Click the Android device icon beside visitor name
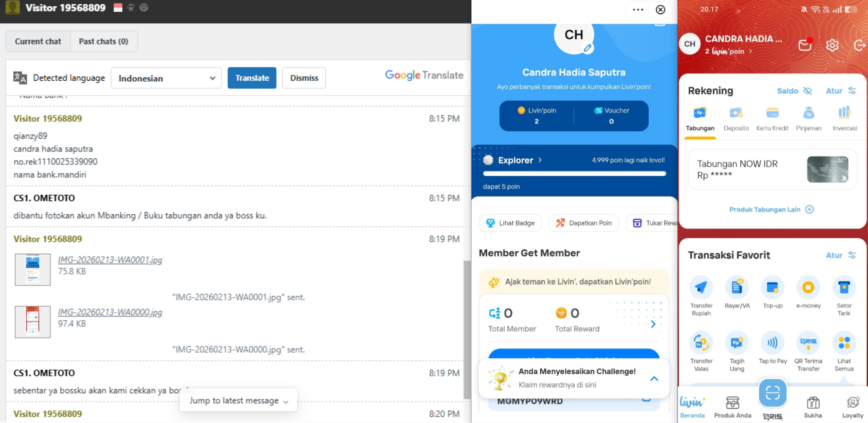The width and height of the screenshot is (868, 423). (131, 8)
